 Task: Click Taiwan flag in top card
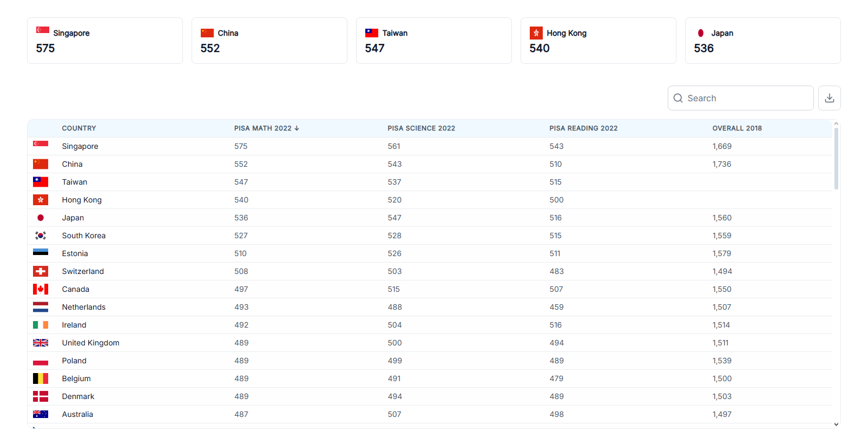point(372,33)
